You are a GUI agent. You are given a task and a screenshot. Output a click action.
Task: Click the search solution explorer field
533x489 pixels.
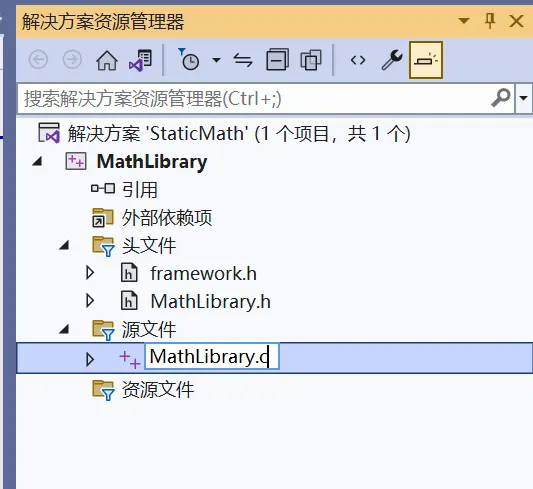click(265, 99)
